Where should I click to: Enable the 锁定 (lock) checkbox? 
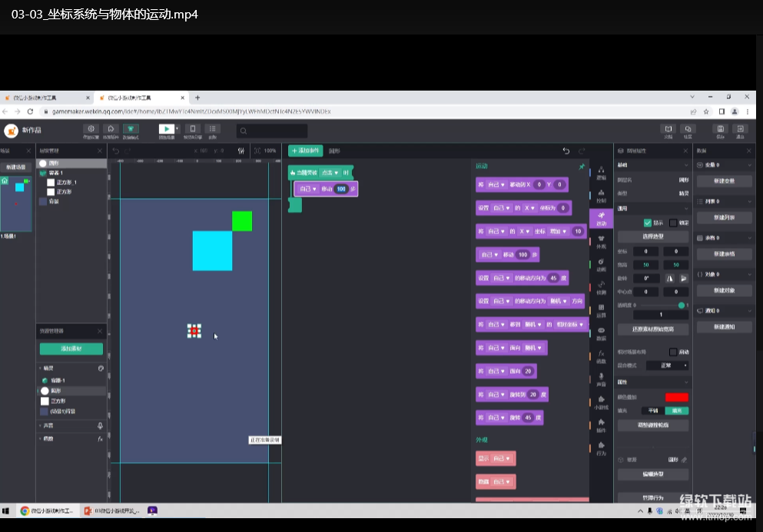coord(673,223)
